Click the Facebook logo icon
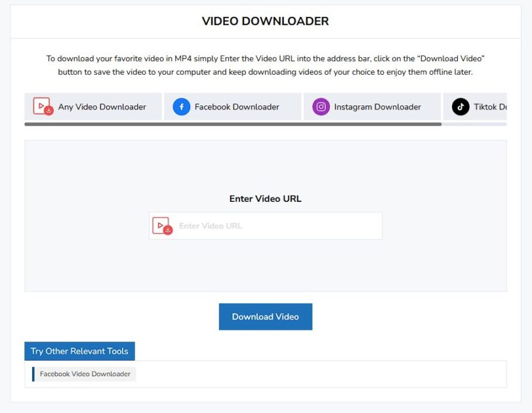Image resolution: width=532 pixels, height=413 pixels. [x=182, y=107]
